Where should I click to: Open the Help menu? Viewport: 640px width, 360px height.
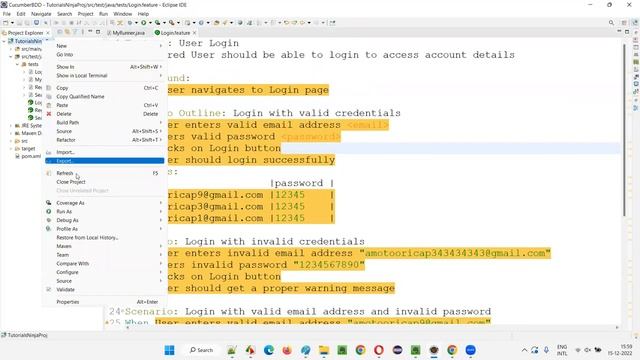[143, 14]
